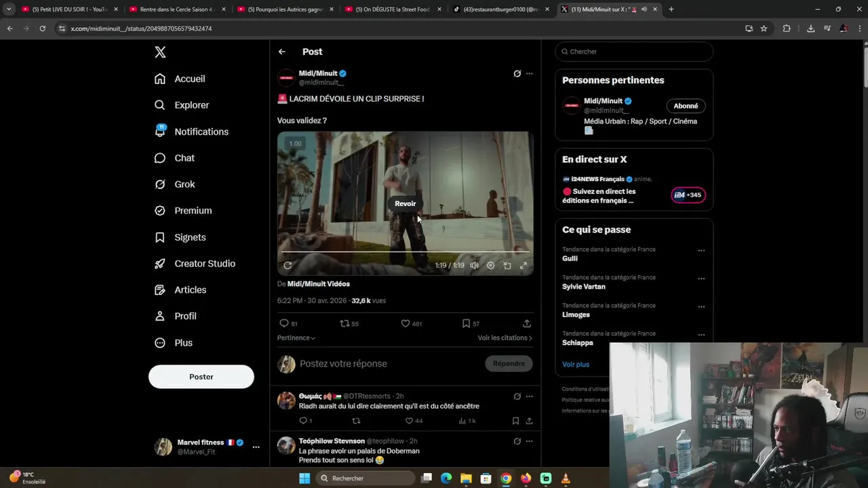The width and height of the screenshot is (868, 488).
Task: Click Revoir to replay the video
Action: 406,203
